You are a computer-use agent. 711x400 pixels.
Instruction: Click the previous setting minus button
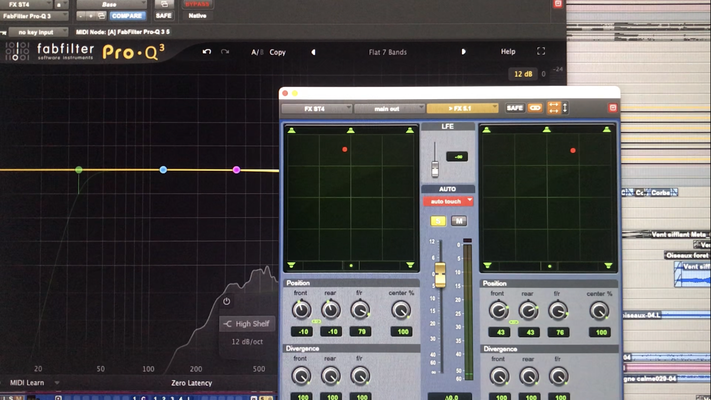point(81,16)
